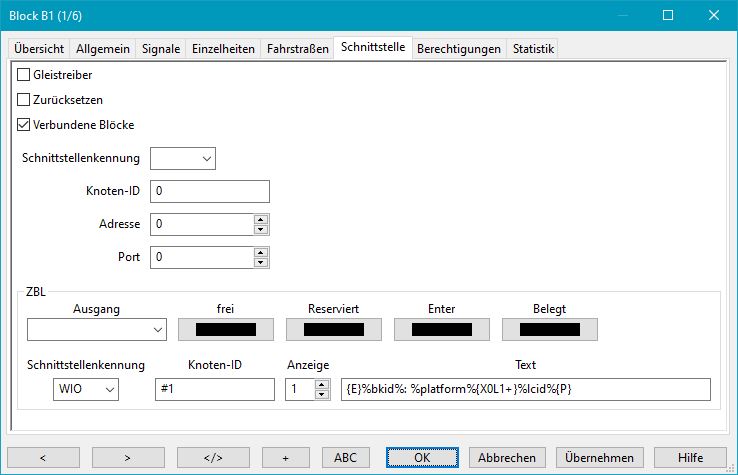
Task: Open the Berechtigungen tab
Action: click(x=458, y=48)
